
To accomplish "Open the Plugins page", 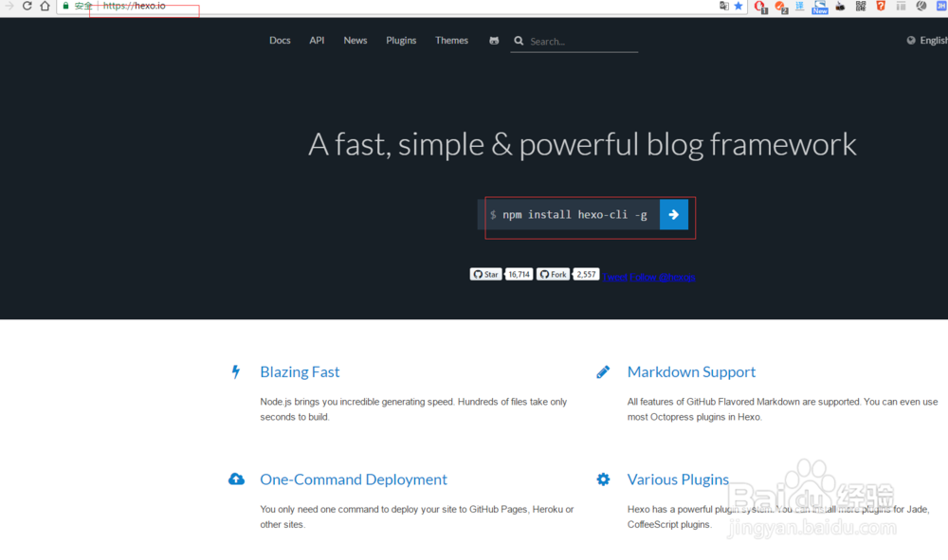I will click(x=401, y=41).
